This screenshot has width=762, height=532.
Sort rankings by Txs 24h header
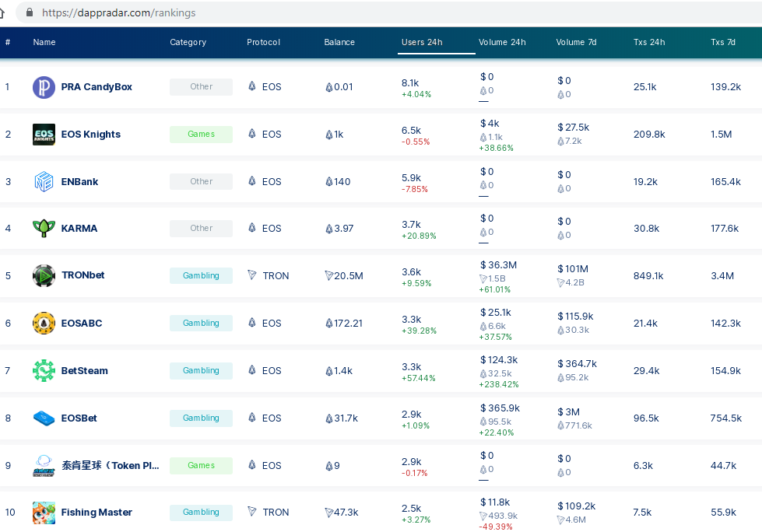pos(649,43)
